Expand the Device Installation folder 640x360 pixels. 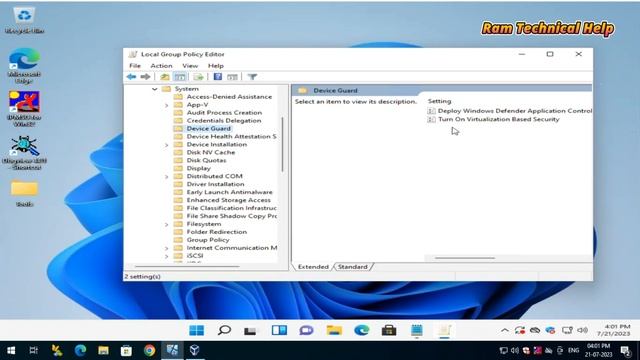(167, 145)
